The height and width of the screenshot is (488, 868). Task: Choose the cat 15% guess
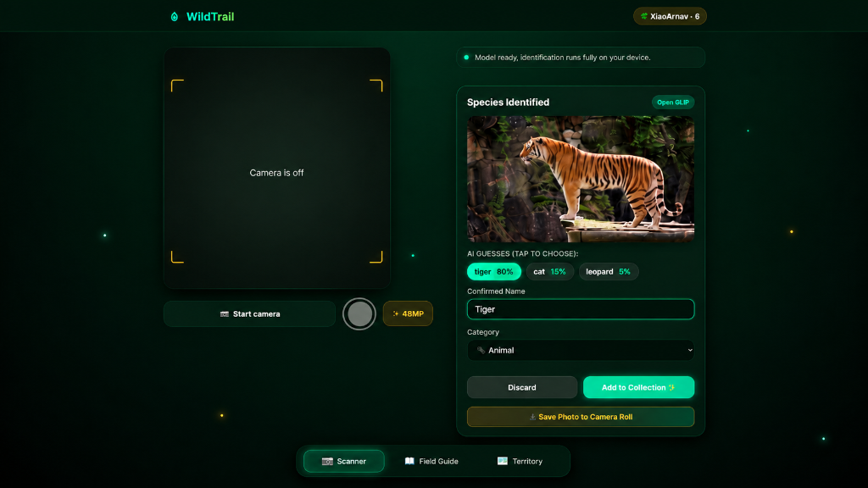[x=549, y=272]
